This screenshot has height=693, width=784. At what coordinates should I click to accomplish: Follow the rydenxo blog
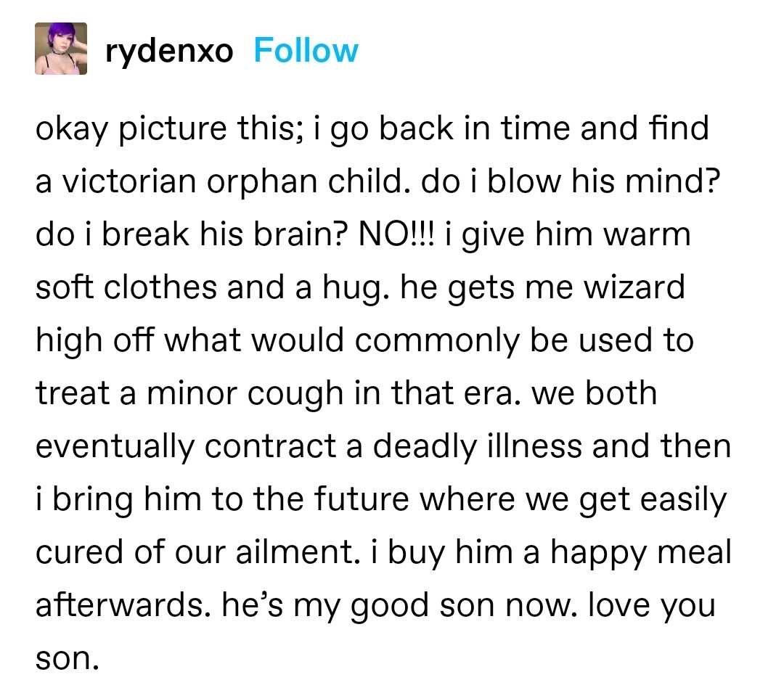(x=306, y=50)
